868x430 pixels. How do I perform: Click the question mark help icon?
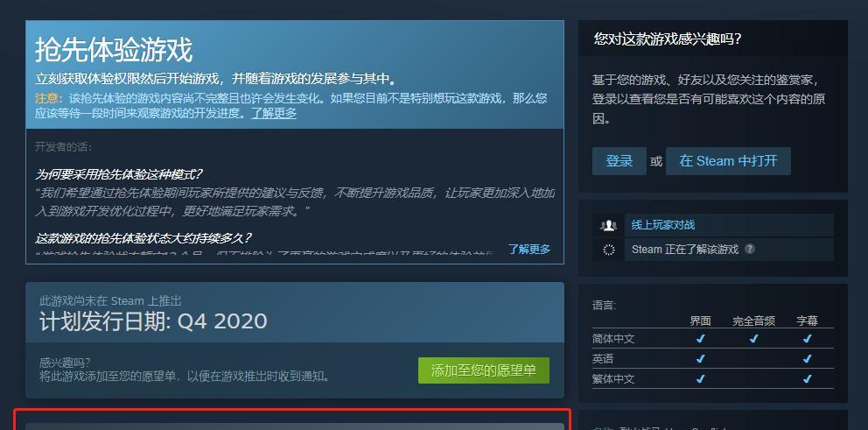749,249
